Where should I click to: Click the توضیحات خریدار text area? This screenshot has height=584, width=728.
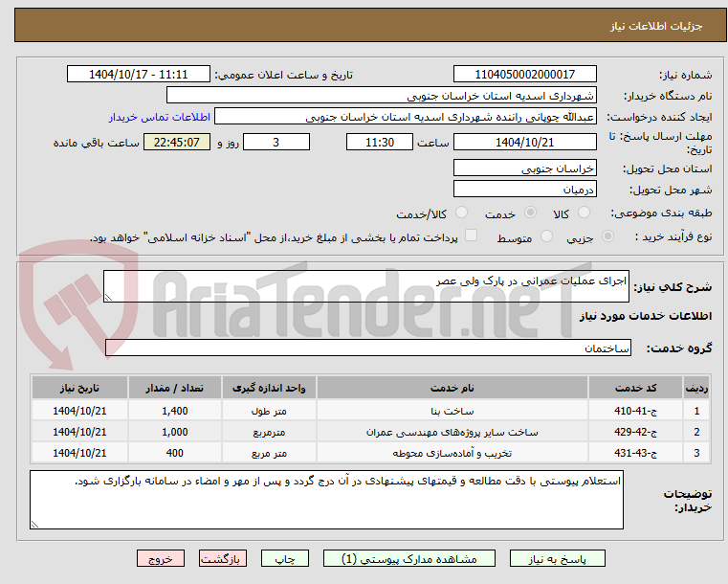click(x=326, y=500)
